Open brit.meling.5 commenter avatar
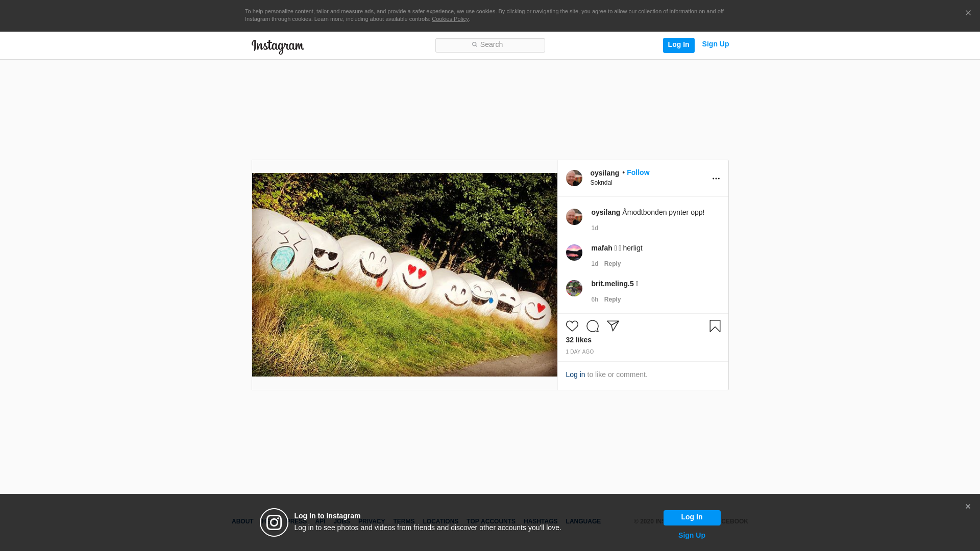The image size is (980, 551). click(574, 288)
